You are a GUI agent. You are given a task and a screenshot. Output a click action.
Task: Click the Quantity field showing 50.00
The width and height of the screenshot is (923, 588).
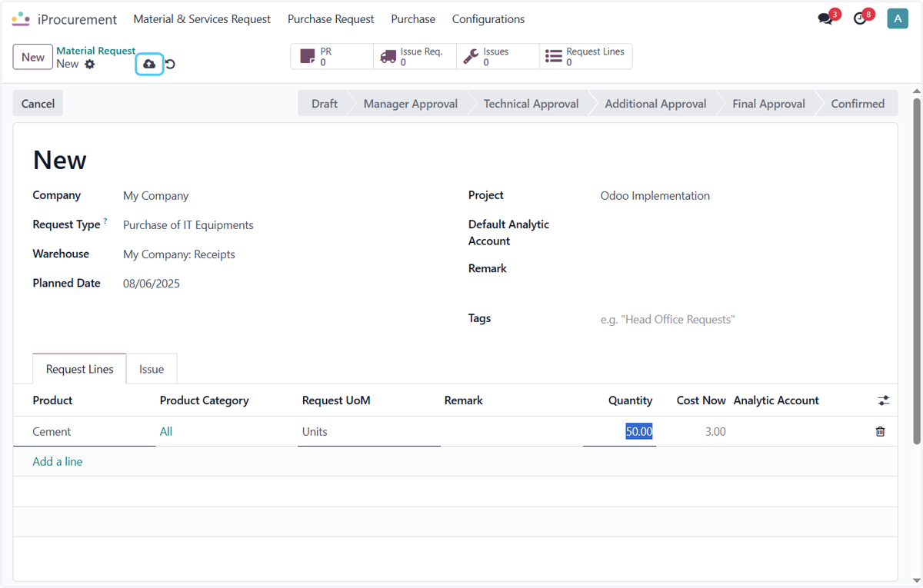click(619, 431)
